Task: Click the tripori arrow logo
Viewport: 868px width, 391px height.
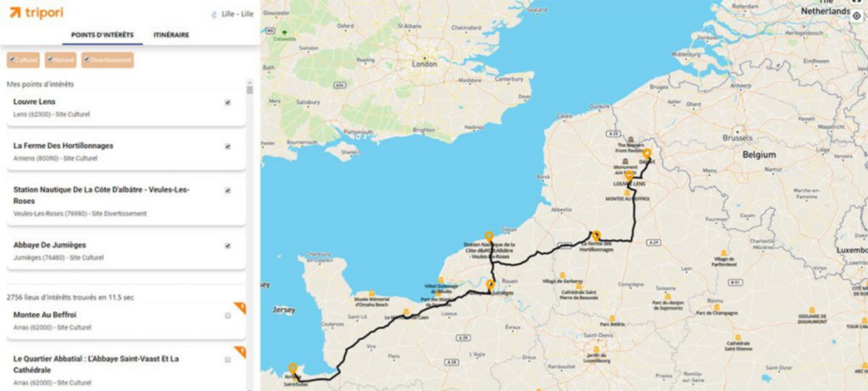Action: tap(15, 12)
